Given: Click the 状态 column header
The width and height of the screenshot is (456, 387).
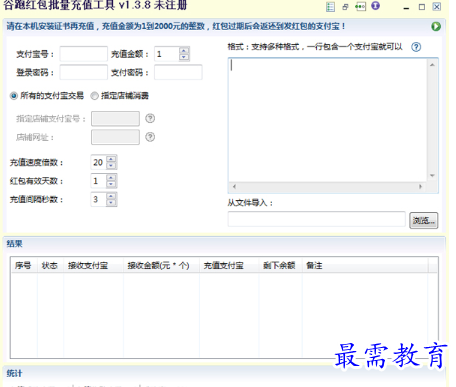Looking at the screenshot, I should [50, 265].
